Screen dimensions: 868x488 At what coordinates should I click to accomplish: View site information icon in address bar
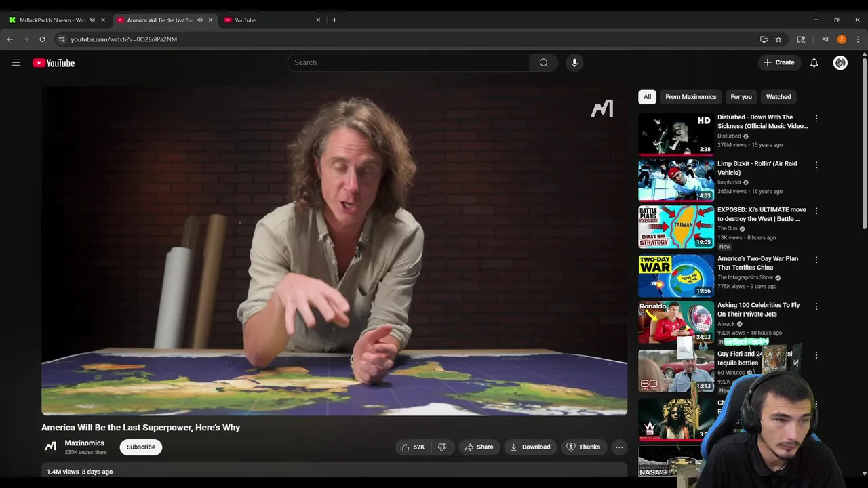click(x=62, y=39)
